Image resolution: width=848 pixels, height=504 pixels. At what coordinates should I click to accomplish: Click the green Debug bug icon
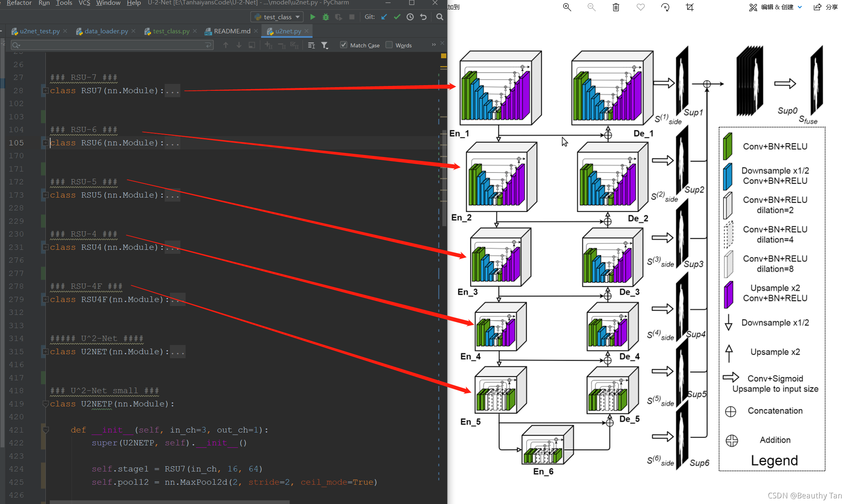point(326,17)
